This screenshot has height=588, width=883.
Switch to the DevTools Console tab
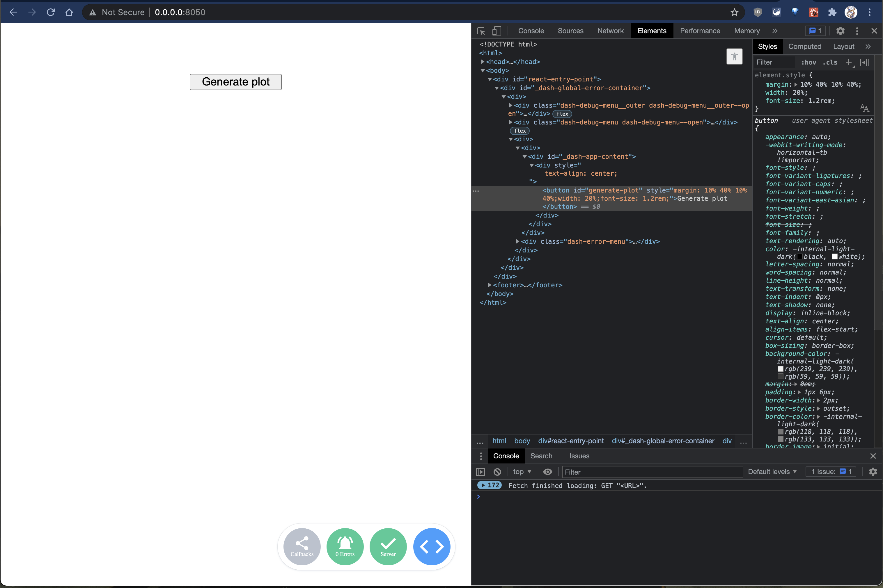(x=531, y=31)
